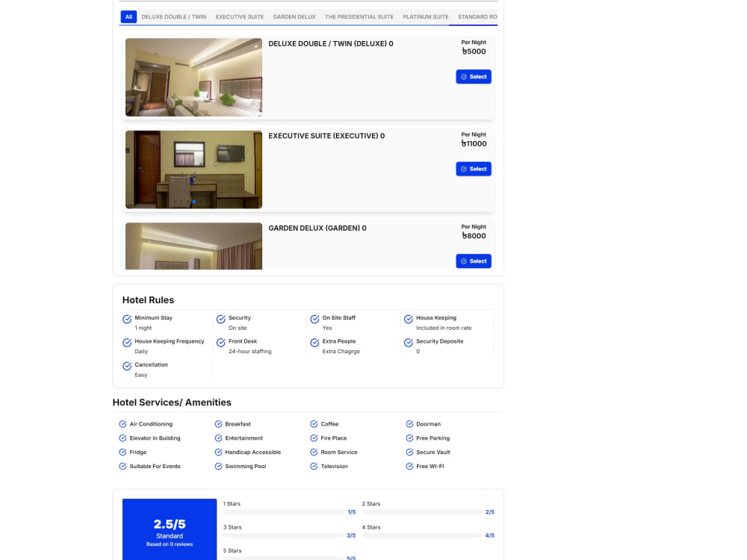Click the Swimming Pool check icon
This screenshot has width=747, height=560.
pos(219,466)
